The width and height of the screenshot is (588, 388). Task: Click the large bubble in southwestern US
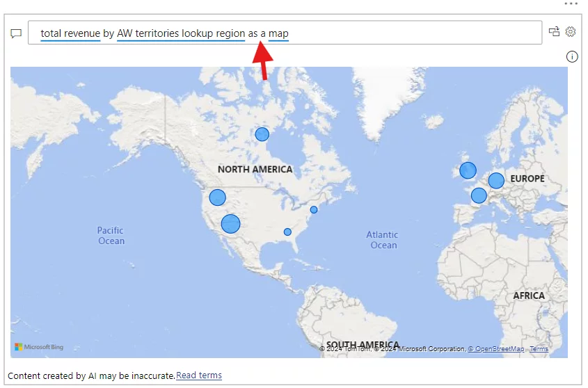[230, 224]
